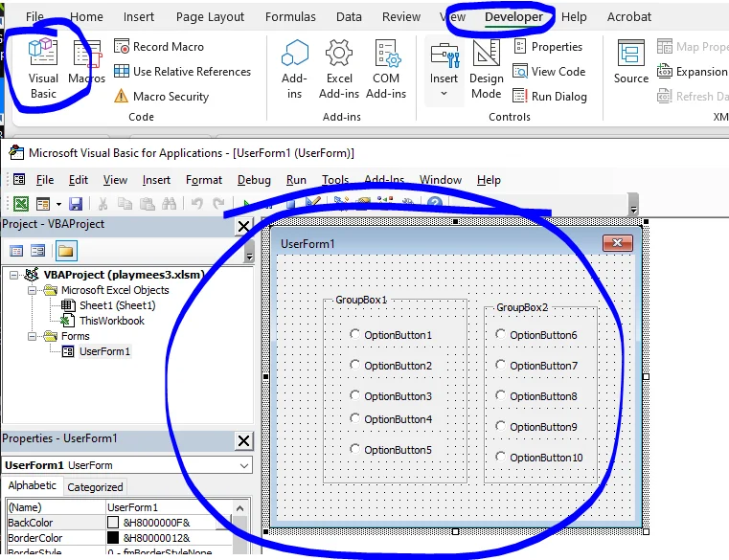Collapse the VBAProject (playmees3.xlsm) node

(14, 275)
